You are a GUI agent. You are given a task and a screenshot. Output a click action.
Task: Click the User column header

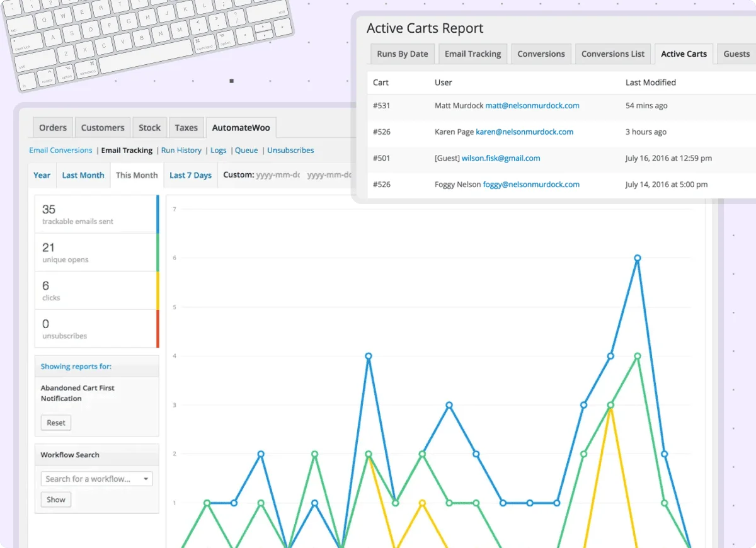coord(444,83)
